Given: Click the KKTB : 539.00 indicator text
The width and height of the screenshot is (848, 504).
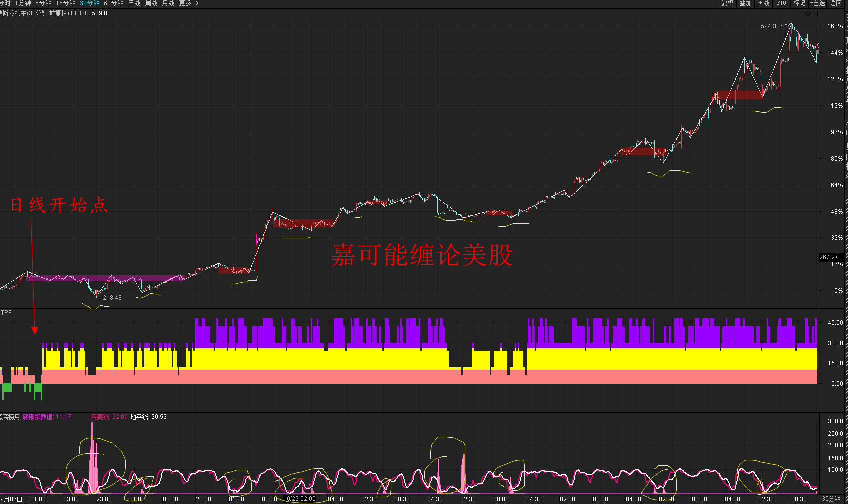Looking at the screenshot, I should 91,13.
